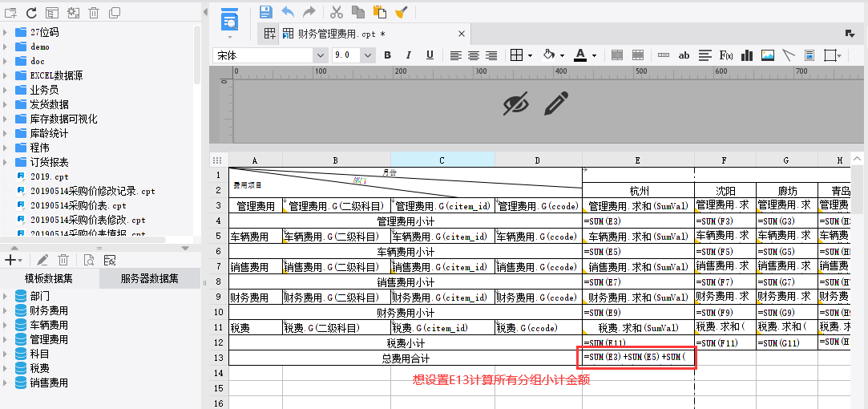Select the 财务管理费用.cpt document tab

point(341,34)
